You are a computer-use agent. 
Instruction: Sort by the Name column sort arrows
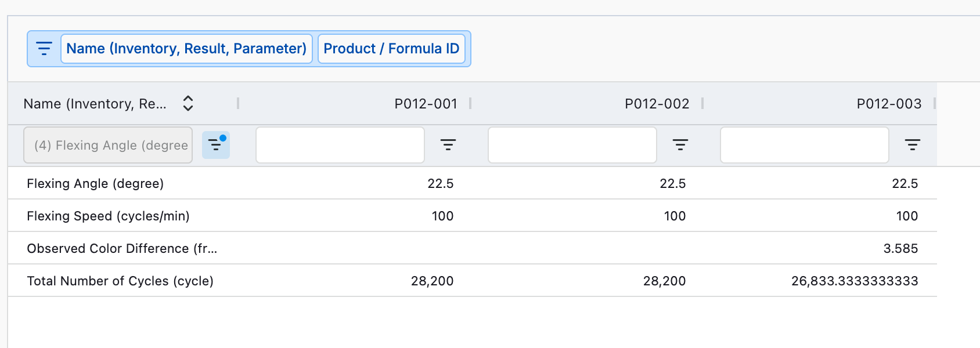pos(188,104)
